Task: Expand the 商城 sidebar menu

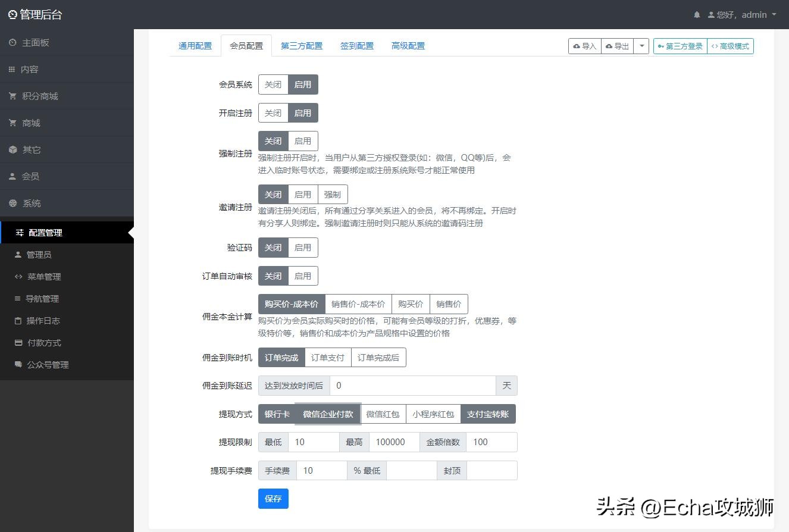Action: 33,123
